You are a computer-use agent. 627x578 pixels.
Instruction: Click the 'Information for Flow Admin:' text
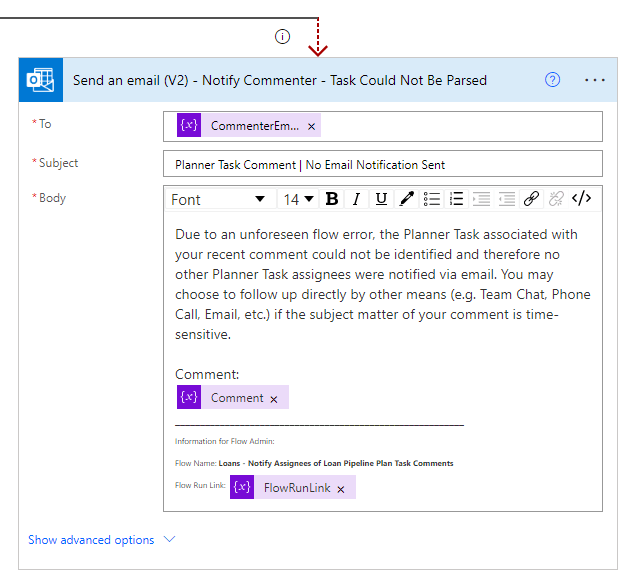(x=225, y=441)
